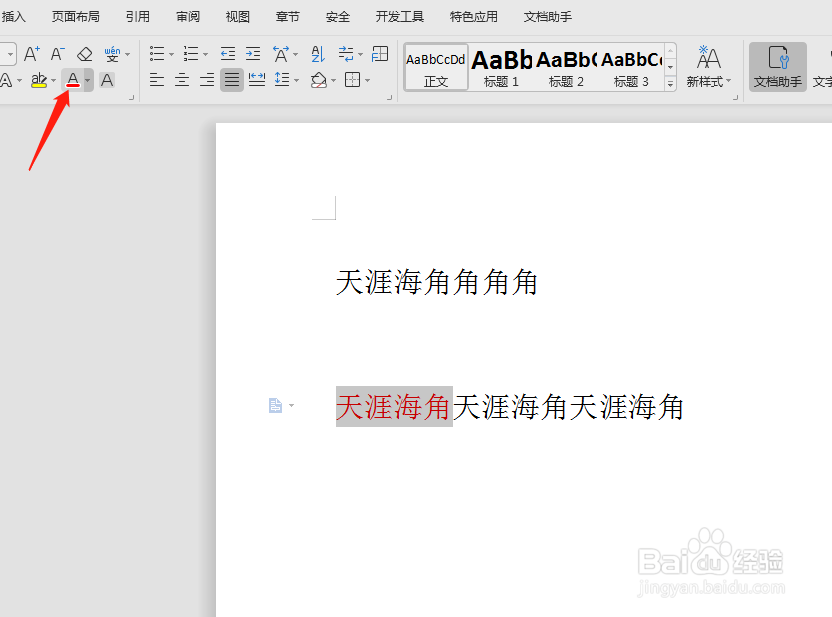
Task: Open the 审阅 menu
Action: (188, 16)
